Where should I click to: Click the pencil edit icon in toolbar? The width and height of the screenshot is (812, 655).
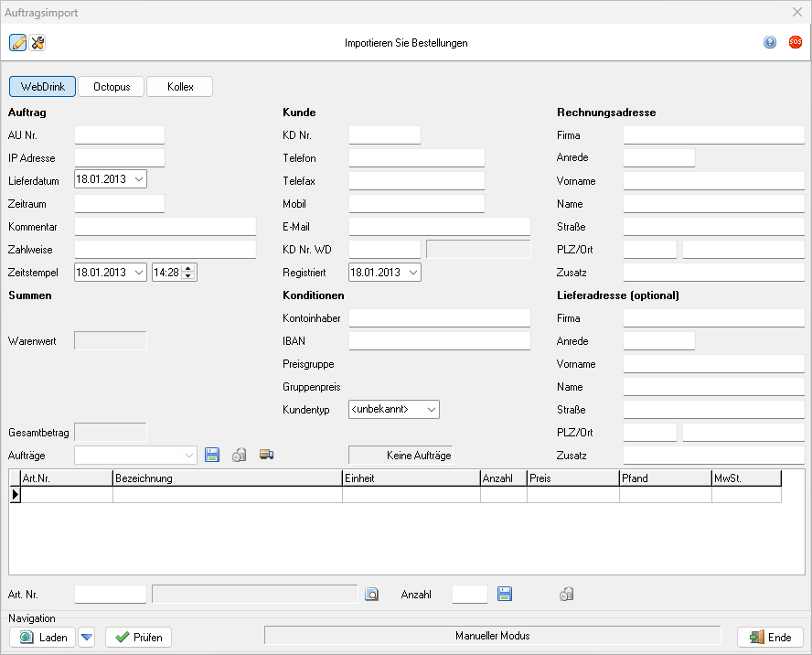coord(18,43)
